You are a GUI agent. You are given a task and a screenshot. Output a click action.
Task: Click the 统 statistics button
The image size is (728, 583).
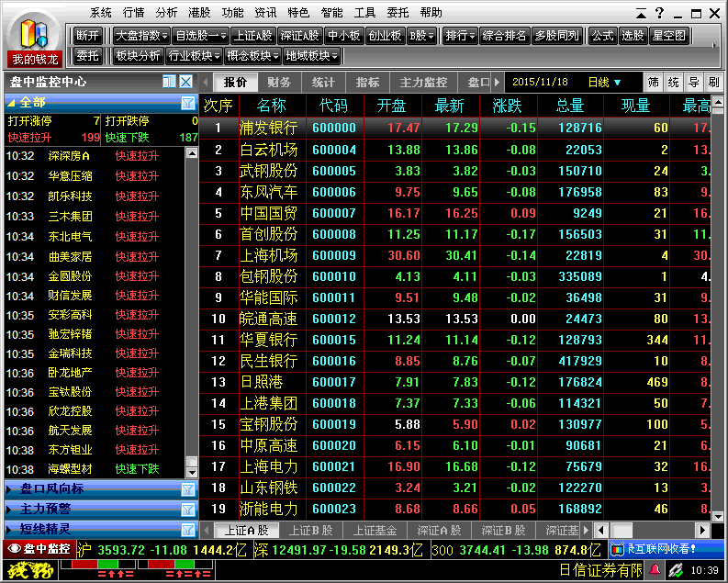[x=673, y=82]
